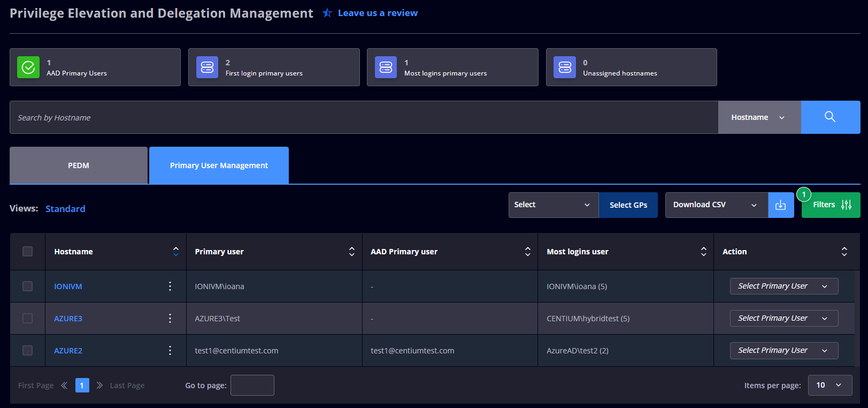This screenshot has height=408, width=868.
Task: Click the First Page link
Action: [36, 386]
